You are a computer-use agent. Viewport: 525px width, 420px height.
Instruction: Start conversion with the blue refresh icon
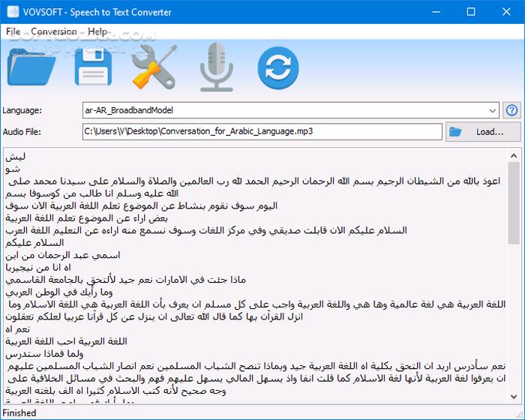pyautogui.click(x=278, y=67)
